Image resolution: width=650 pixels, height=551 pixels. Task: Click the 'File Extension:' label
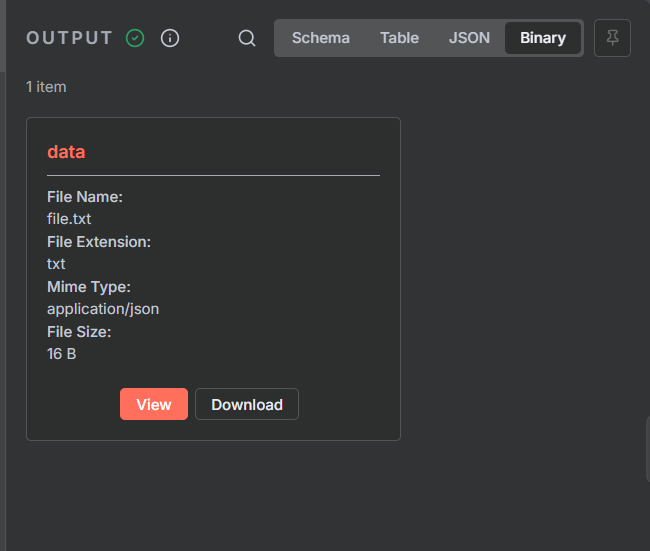[99, 242]
